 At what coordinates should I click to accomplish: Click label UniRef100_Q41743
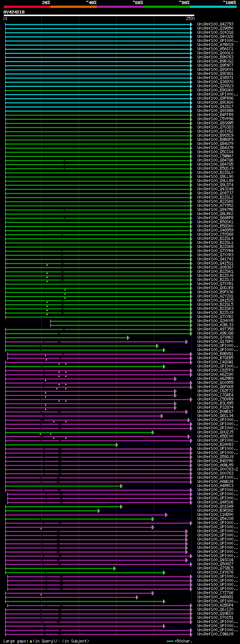(x=215, y=259)
